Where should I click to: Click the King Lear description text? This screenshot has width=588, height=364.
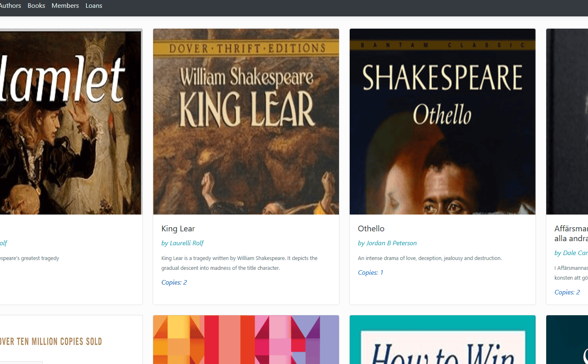point(239,263)
